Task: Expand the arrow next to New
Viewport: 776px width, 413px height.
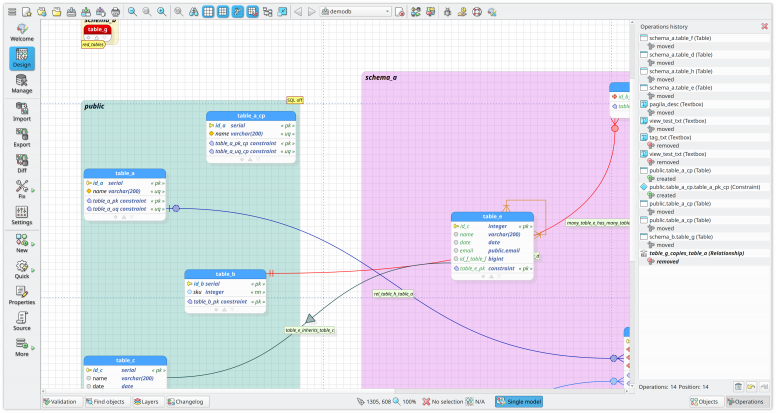Action: pos(33,244)
